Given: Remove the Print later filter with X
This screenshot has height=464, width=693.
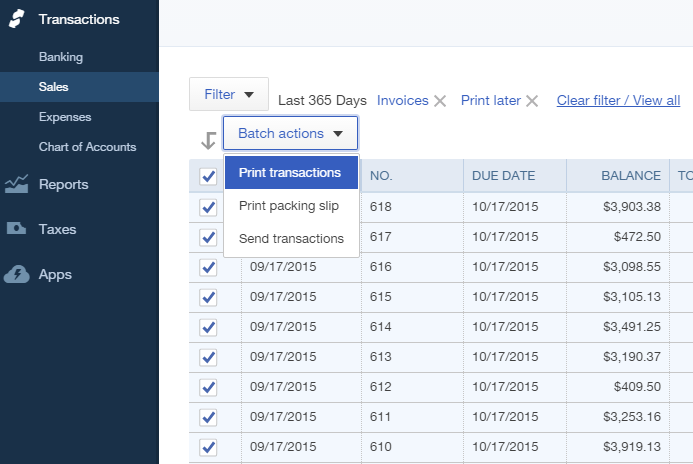Looking at the screenshot, I should coord(532,101).
